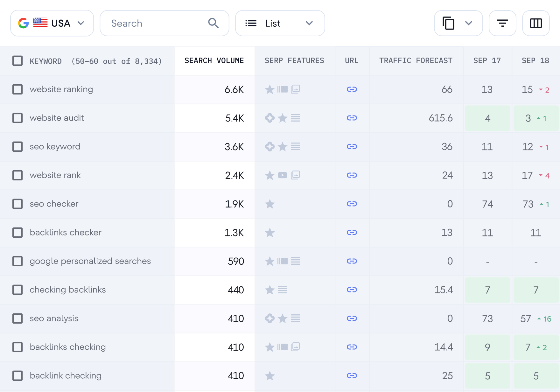Image resolution: width=560 pixels, height=392 pixels.
Task: Check the box for seo keyword
Action: (x=17, y=147)
